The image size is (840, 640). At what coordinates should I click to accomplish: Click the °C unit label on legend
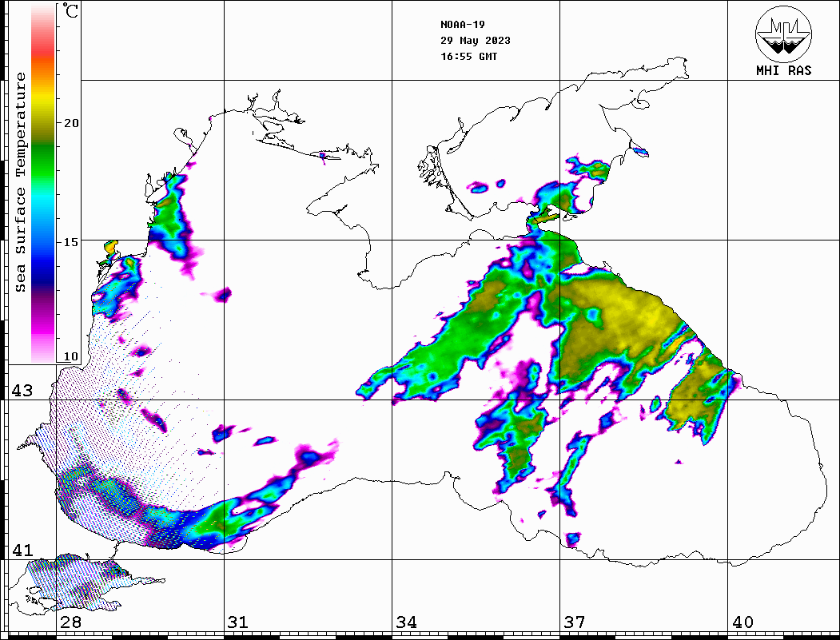pyautogui.click(x=70, y=10)
